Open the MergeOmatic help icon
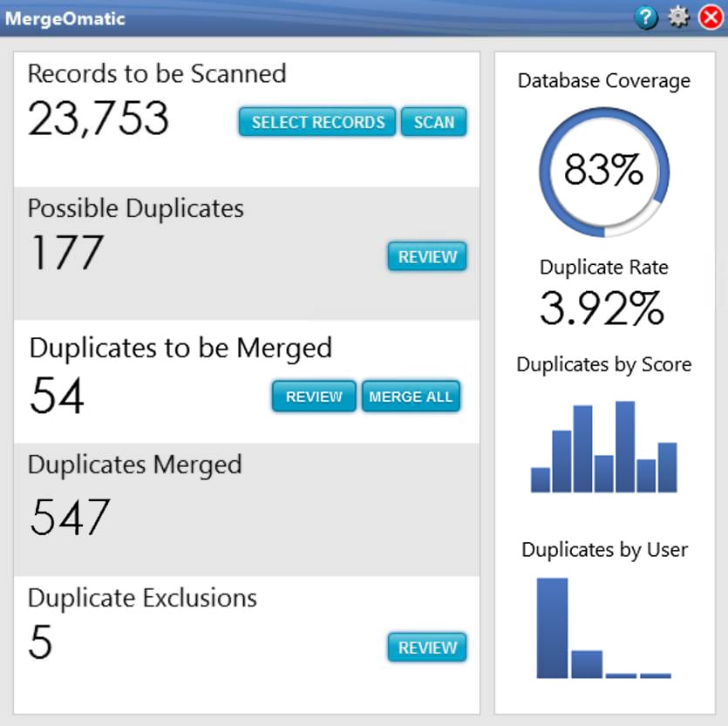Viewport: 728px width, 726px height. [645, 17]
